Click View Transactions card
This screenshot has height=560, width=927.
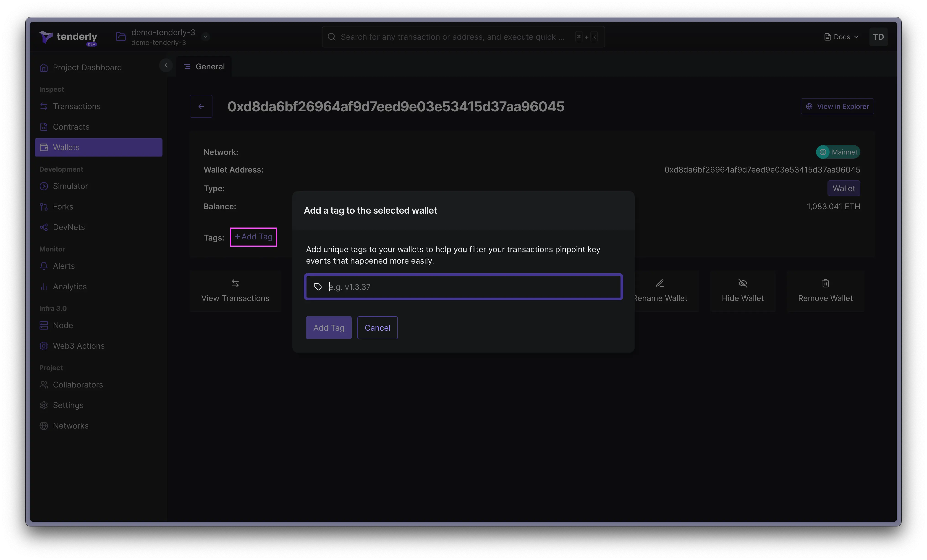[x=235, y=291]
